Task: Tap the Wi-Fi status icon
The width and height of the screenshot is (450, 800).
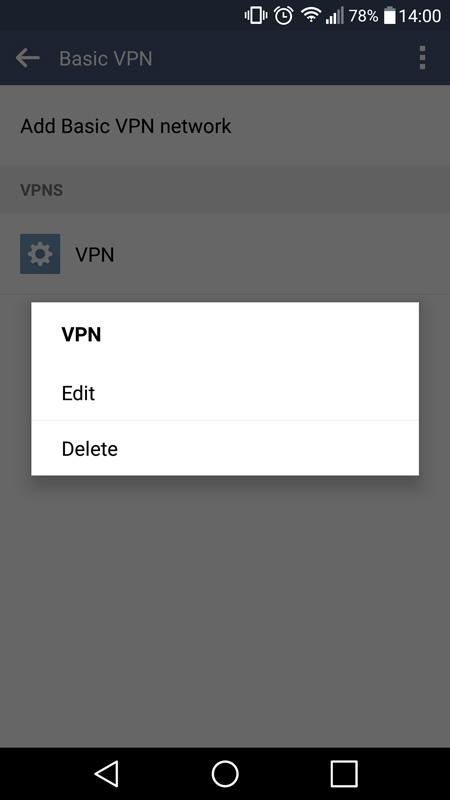Action: 310,16
